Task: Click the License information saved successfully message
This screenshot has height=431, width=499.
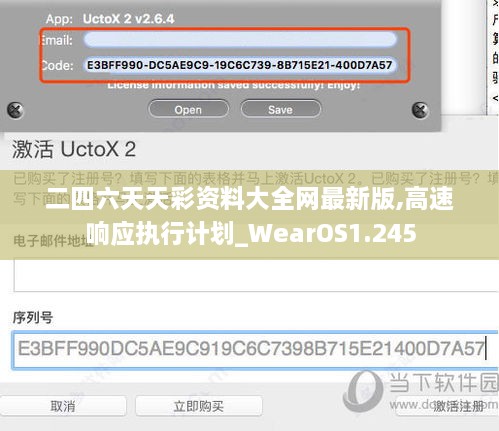Action: 233,85
